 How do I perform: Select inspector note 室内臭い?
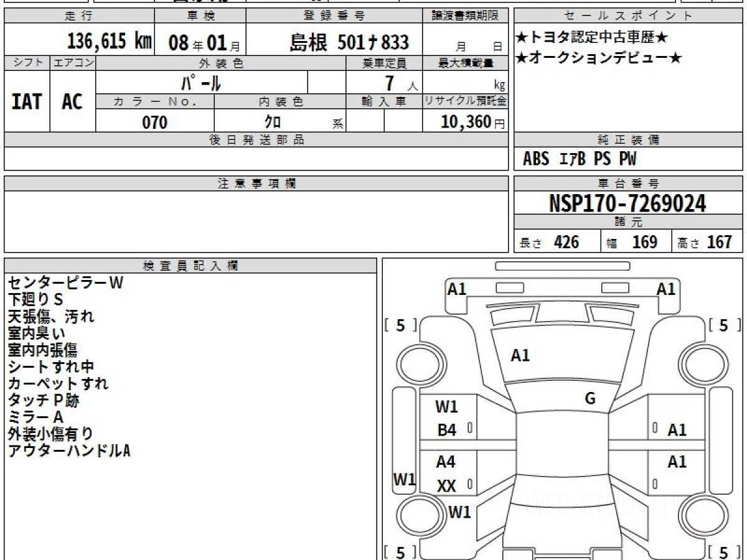pyautogui.click(x=36, y=334)
